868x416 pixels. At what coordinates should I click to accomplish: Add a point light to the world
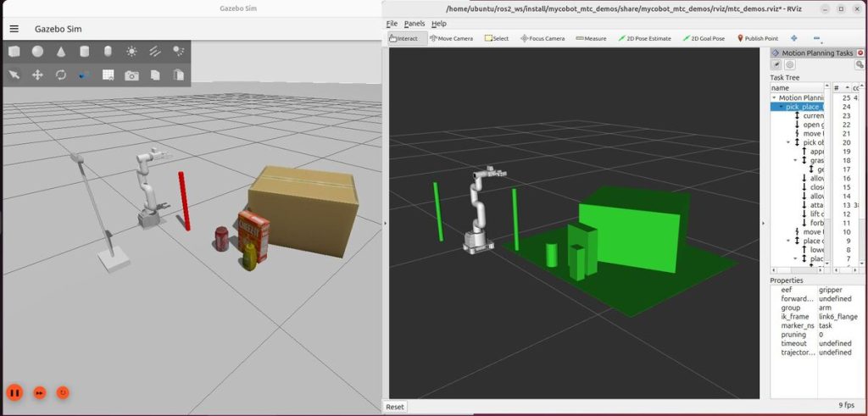pyautogui.click(x=131, y=52)
